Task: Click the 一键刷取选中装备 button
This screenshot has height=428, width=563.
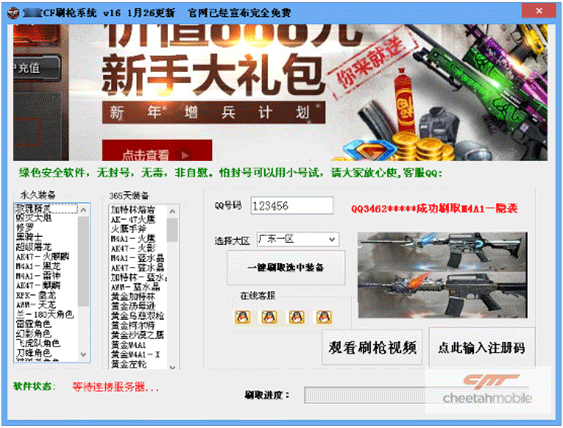Action: (286, 268)
